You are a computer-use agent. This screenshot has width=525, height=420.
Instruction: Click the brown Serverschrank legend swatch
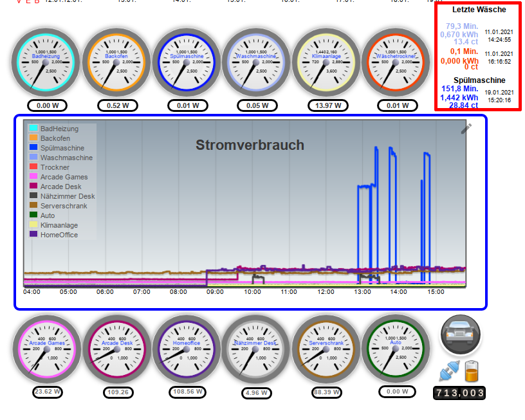coord(33,205)
